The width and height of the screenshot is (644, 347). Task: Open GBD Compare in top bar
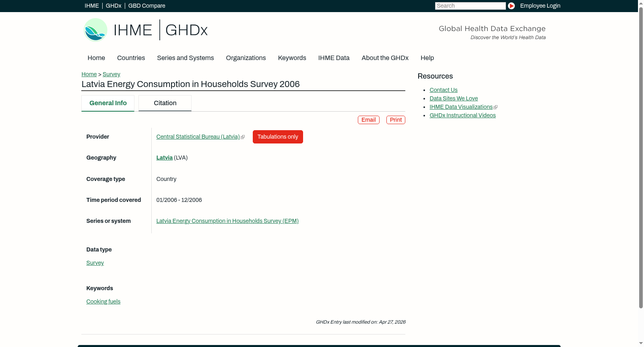point(147,6)
